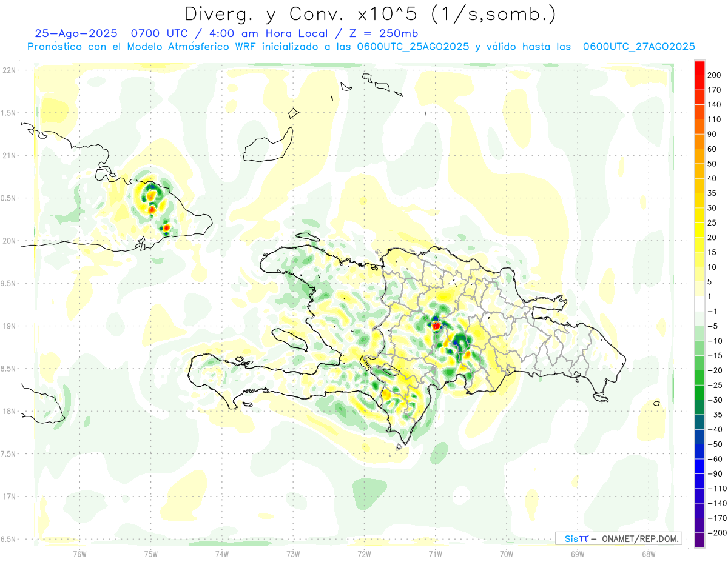728x562 pixels.
Task: Click the '200' value on the color scale
Action: coord(714,75)
